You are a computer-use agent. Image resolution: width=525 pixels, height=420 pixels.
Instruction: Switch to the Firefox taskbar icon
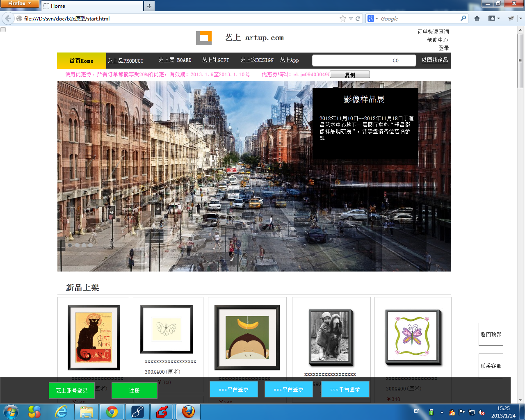point(188,412)
